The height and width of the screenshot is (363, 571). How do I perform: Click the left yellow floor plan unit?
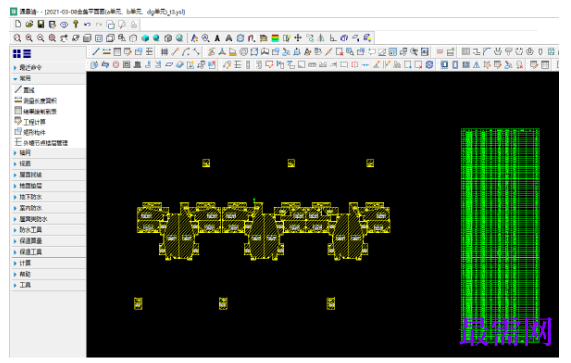(x=179, y=231)
